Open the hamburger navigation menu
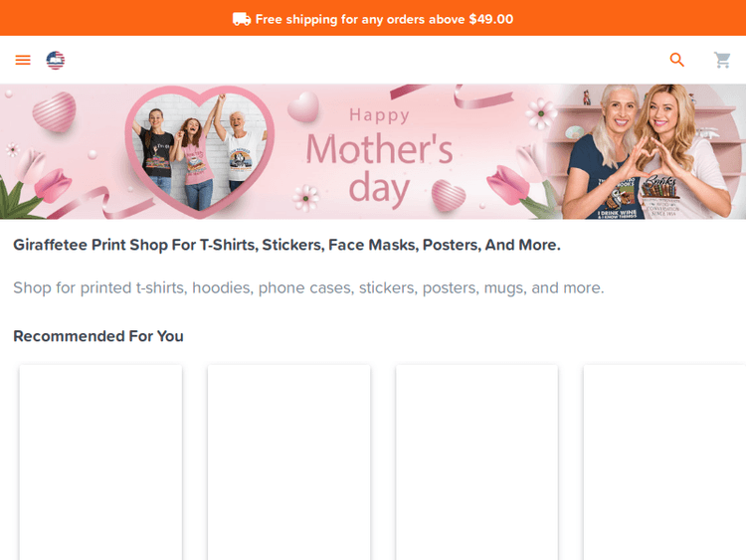The image size is (746, 560). point(23,61)
